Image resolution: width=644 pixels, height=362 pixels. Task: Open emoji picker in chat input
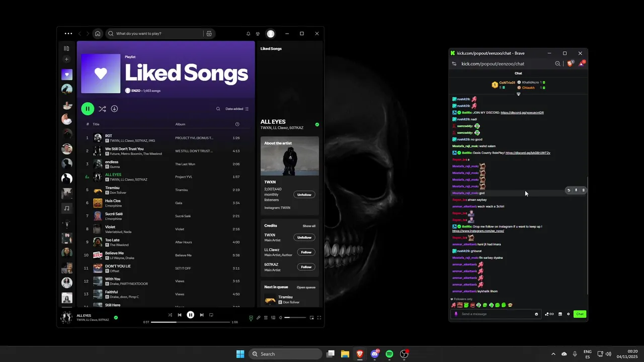pos(536,314)
